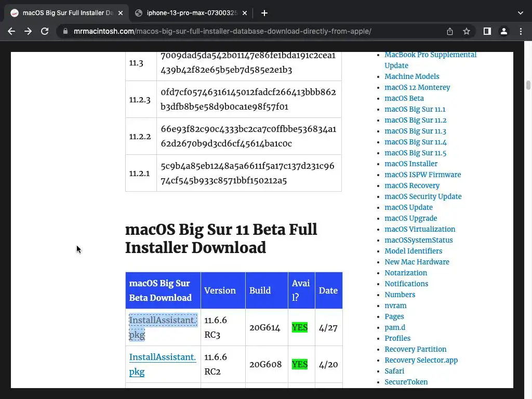Click the 11.2.2 version cell
This screenshot has width=532, height=399.
pos(141,137)
